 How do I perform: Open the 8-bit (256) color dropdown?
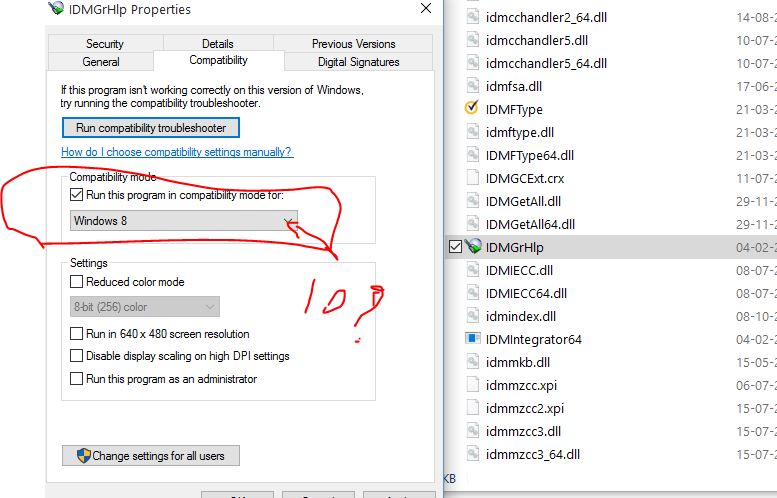pyautogui.click(x=145, y=307)
